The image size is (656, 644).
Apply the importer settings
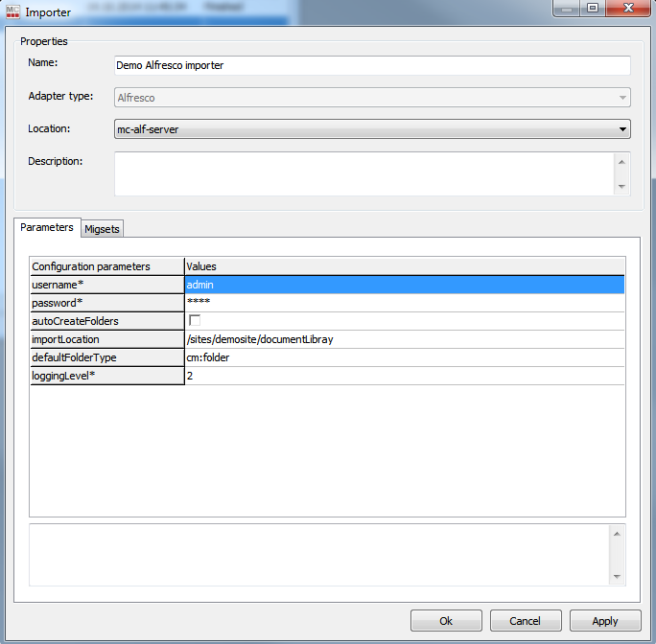604,621
